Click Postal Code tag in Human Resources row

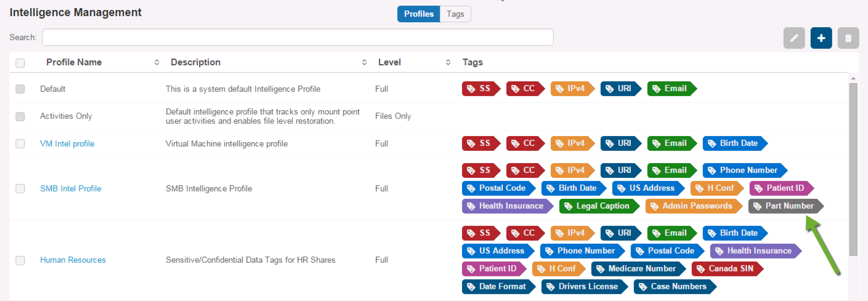point(667,251)
